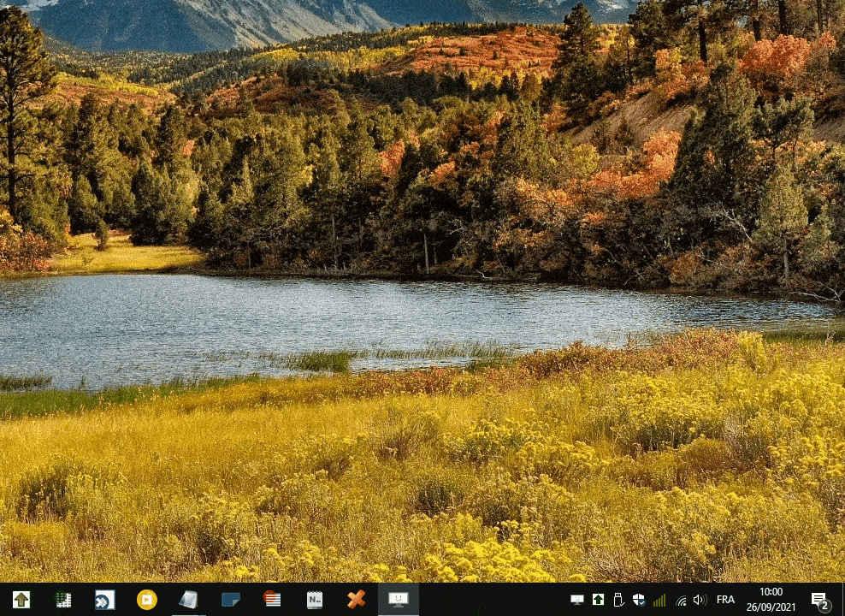The width and height of the screenshot is (845, 616).
Task: Open Safely Remove Hardware USB tray icon
Action: pos(618,600)
